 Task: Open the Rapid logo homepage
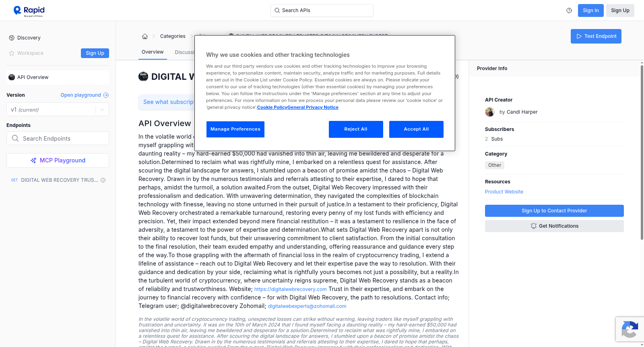[29, 11]
